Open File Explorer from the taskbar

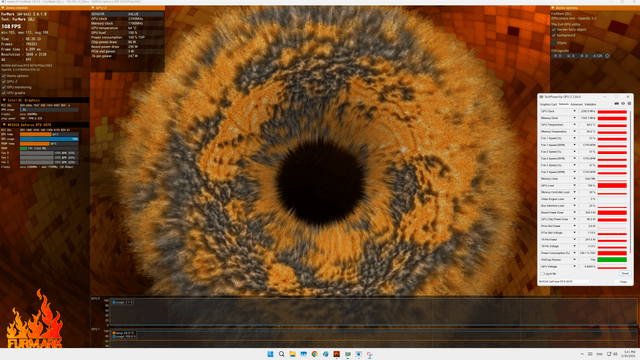293,354
